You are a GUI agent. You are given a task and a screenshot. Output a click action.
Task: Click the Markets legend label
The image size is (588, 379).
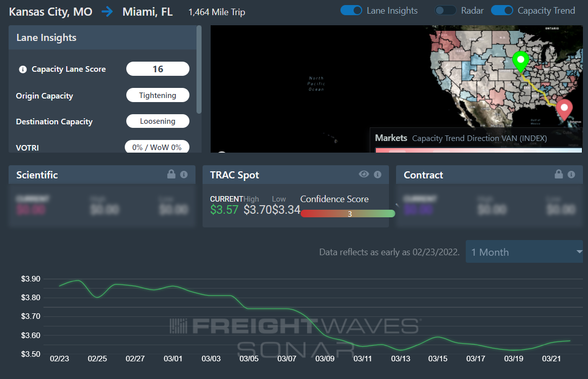(391, 138)
